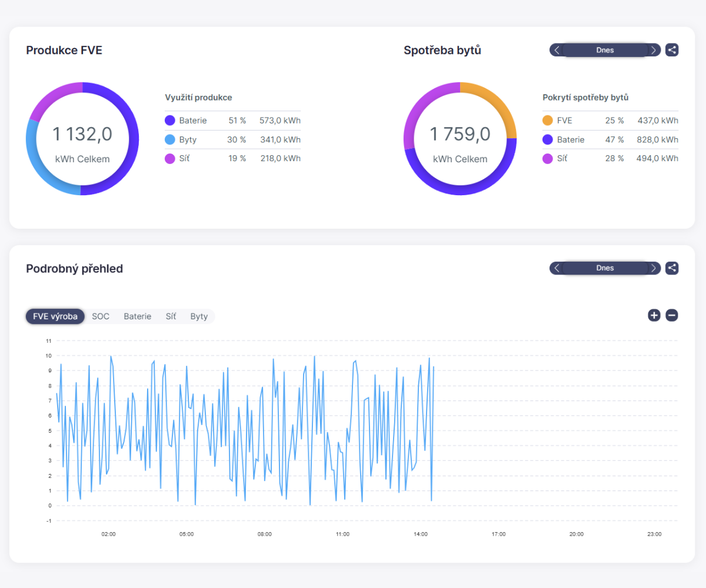This screenshot has width=706, height=588.
Task: Go to next day in Podrobný přehled selector
Action: pyautogui.click(x=654, y=268)
